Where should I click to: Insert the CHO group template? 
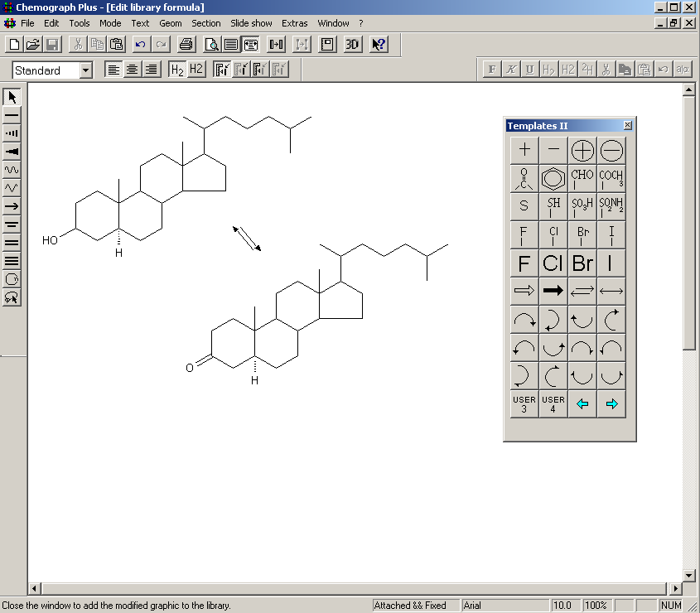(582, 179)
